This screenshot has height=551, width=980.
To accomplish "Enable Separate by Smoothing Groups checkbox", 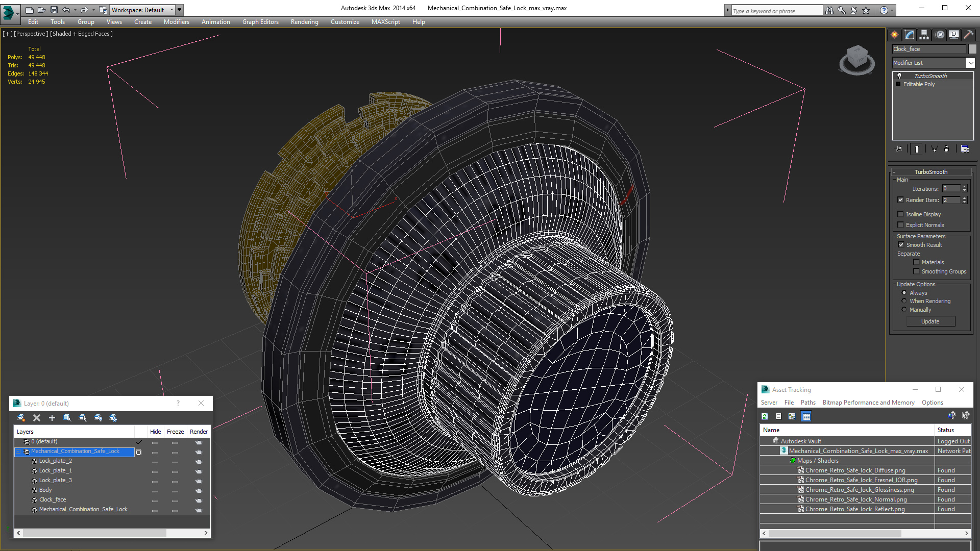I will [x=917, y=271].
